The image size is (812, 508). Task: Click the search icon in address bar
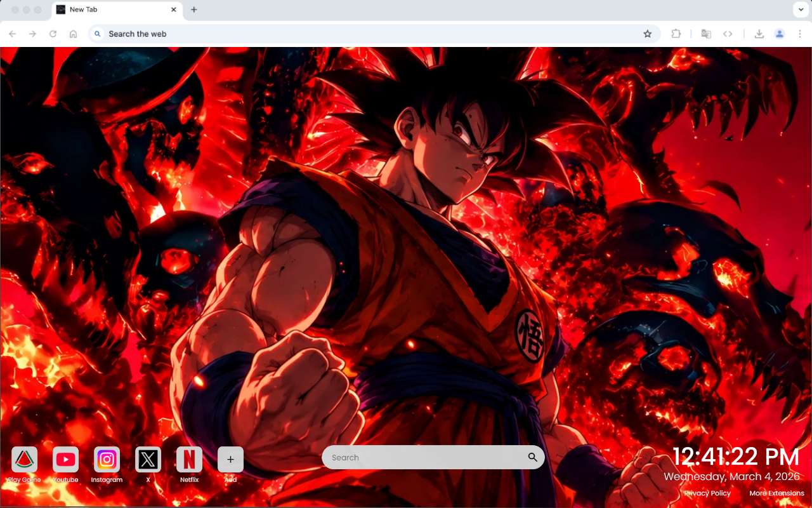click(x=97, y=34)
